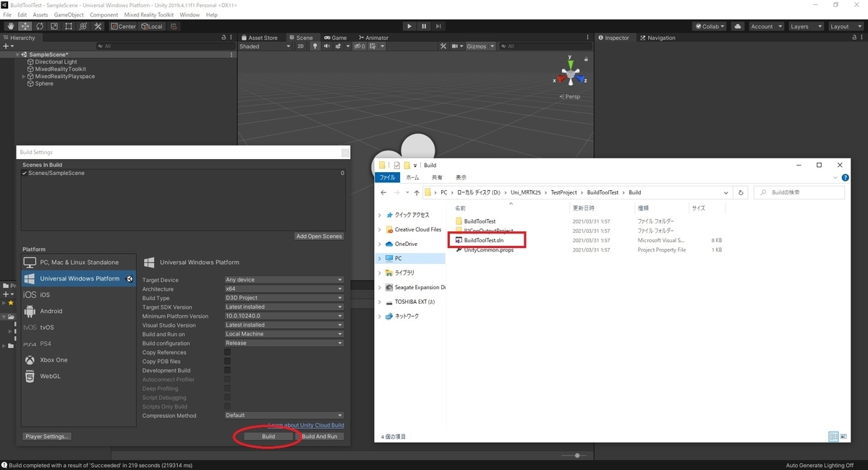Enable the Development Build checkbox
The width and height of the screenshot is (868, 470).
227,370
